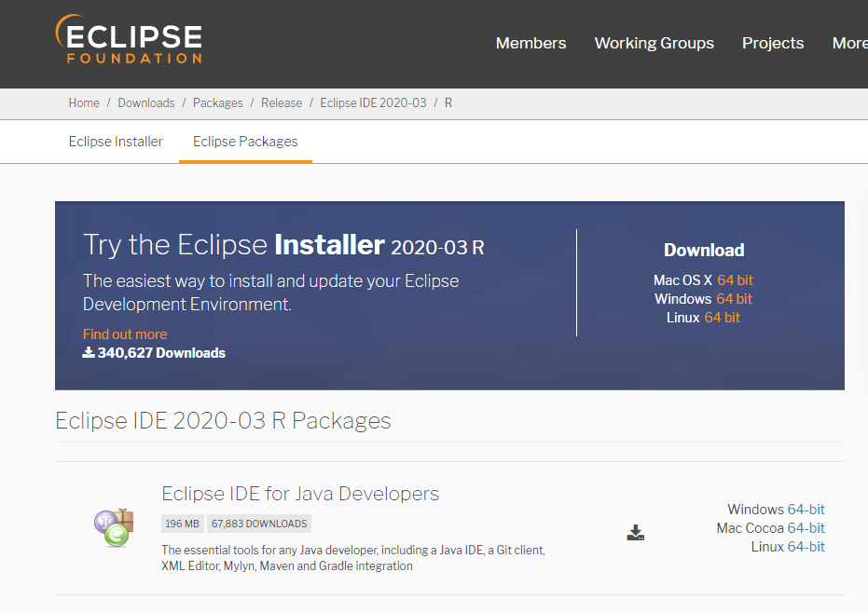This screenshot has width=868, height=613.
Task: Open Eclipse IDE for Java Developers title
Action: 300,494
